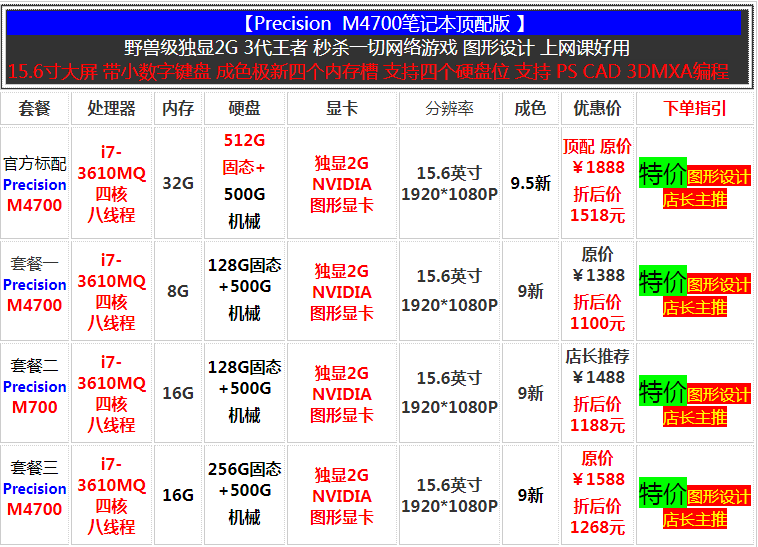The height and width of the screenshot is (547, 758).
Task: Click the i7-3610MQ processor cell in 套餐二 row
Action: (112, 393)
